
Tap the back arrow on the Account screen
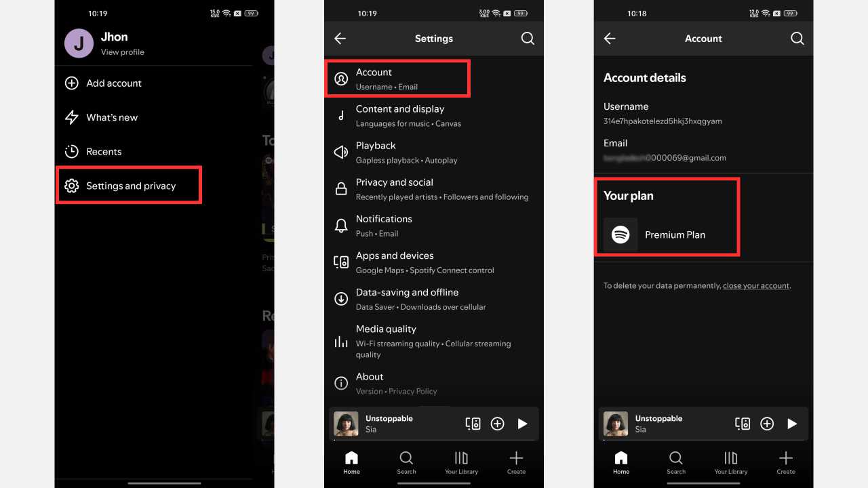tap(610, 39)
